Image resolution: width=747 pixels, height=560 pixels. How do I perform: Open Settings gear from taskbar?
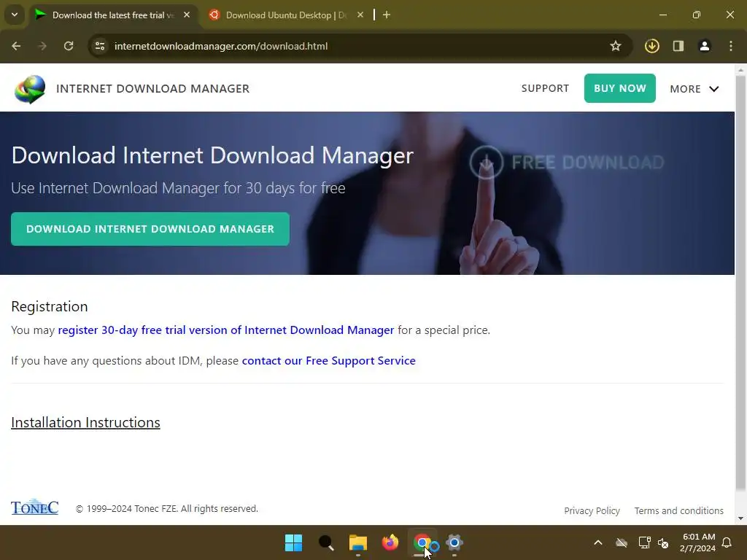pos(454,542)
